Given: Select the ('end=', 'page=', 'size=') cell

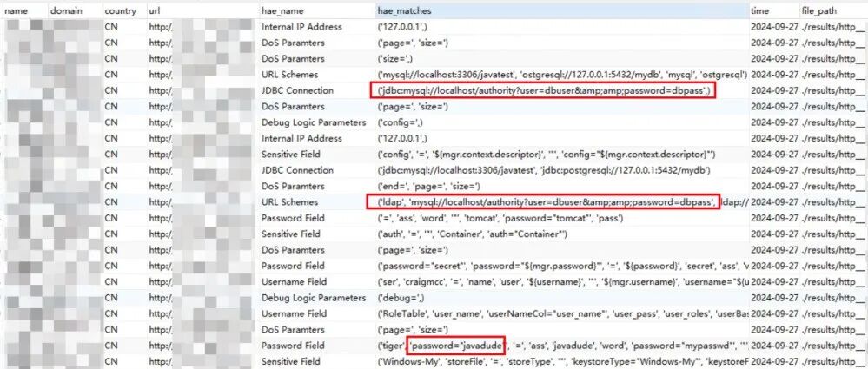Looking at the screenshot, I should [x=562, y=187].
